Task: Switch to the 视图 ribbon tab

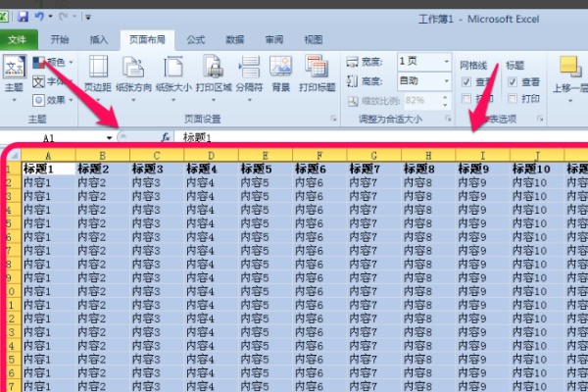Action: 314,39
